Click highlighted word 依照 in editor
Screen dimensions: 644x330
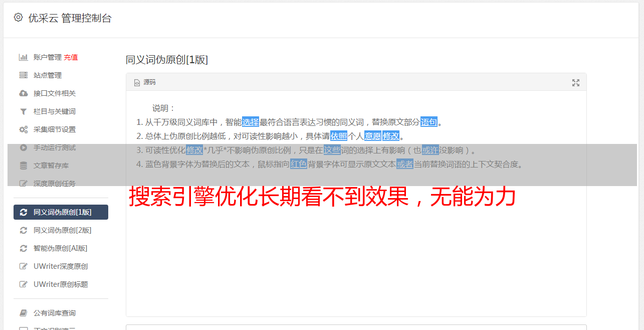[339, 136]
